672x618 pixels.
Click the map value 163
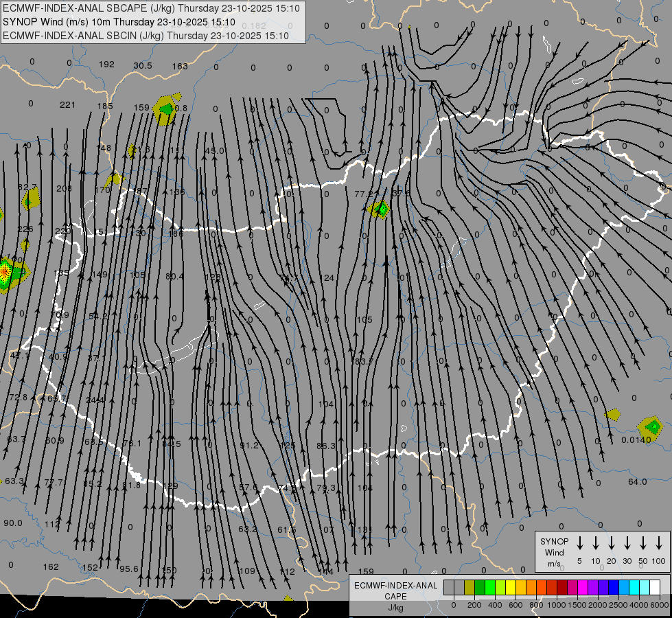pos(180,66)
